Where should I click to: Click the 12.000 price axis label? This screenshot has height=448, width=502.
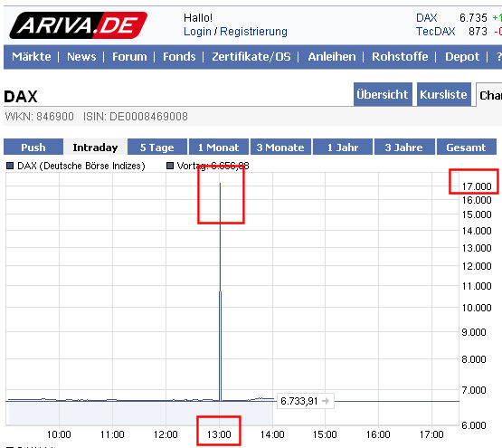coord(477,266)
